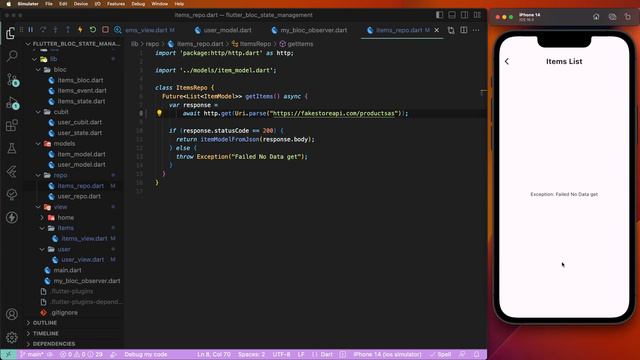Open the Accounts icon in activity bar

12,314
